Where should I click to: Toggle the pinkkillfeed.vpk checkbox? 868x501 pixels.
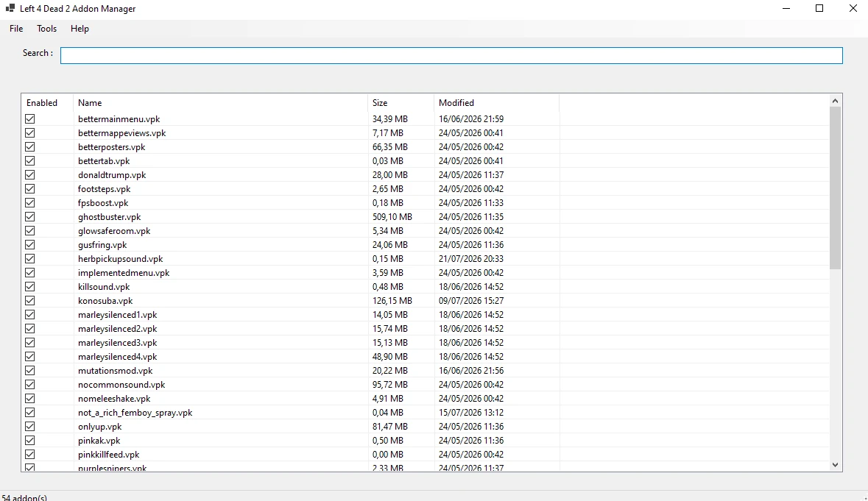[x=30, y=455]
